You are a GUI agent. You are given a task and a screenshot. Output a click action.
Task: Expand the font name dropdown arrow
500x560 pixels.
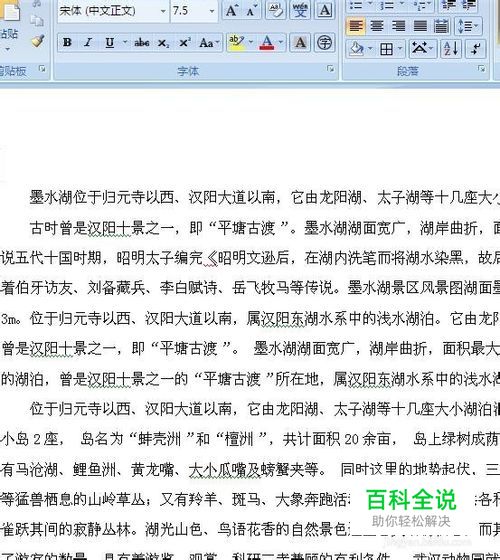pos(163,11)
